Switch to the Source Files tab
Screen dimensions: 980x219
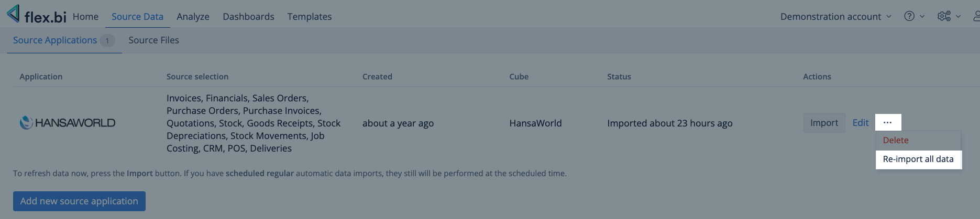tap(153, 40)
